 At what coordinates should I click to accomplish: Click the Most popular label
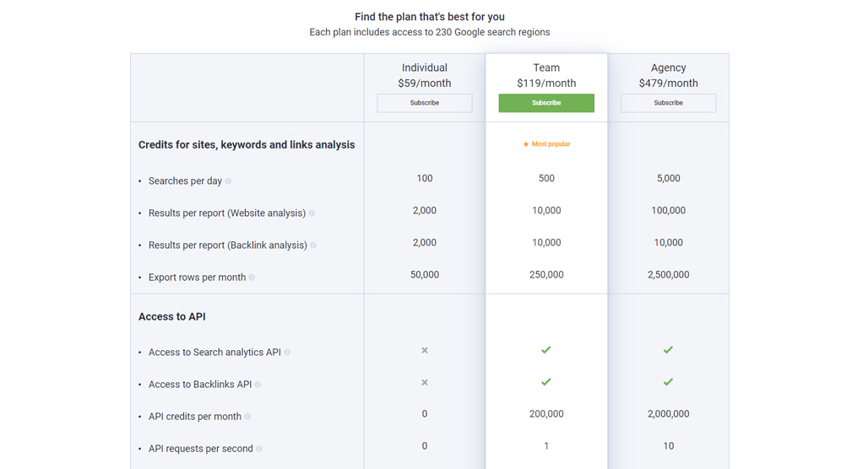click(x=551, y=143)
